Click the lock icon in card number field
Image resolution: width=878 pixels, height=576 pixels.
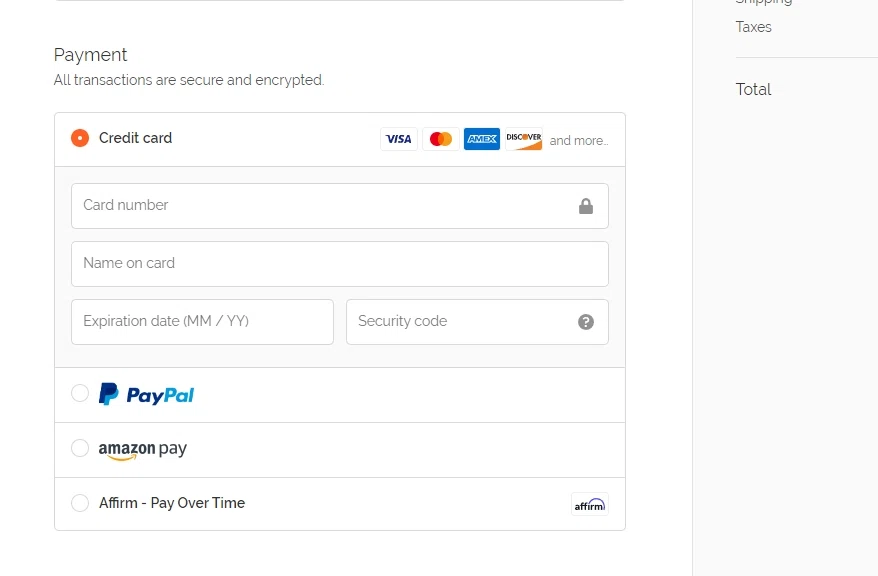pos(588,204)
